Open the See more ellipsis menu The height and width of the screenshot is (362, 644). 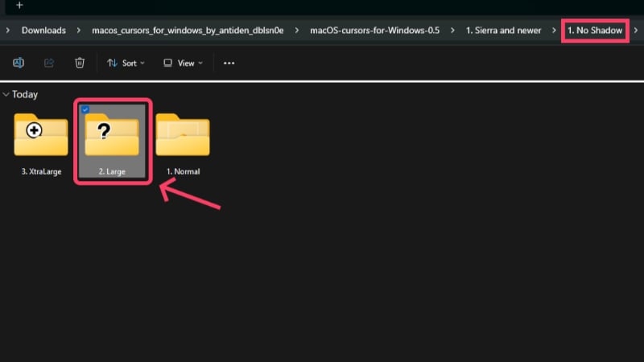tap(229, 64)
